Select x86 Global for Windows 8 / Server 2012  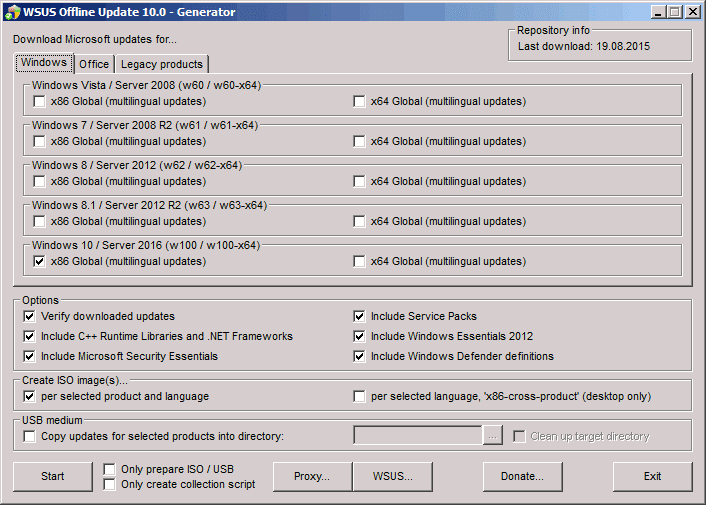tap(39, 181)
